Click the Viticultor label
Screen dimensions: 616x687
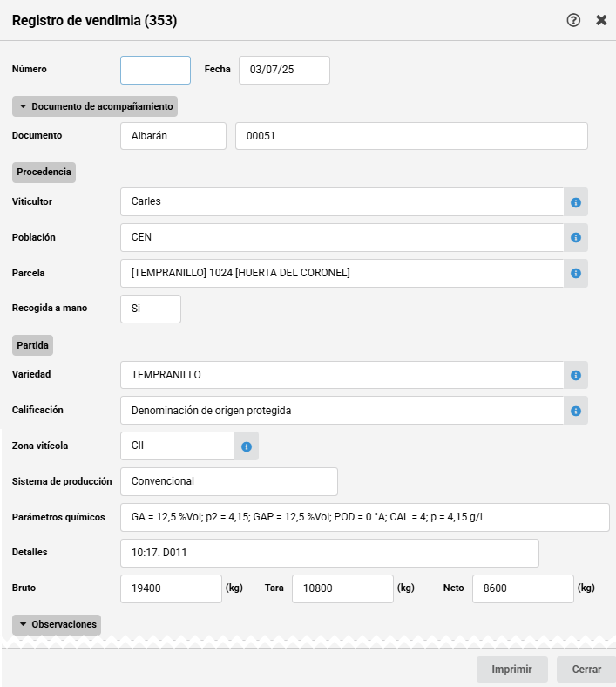click(x=32, y=201)
